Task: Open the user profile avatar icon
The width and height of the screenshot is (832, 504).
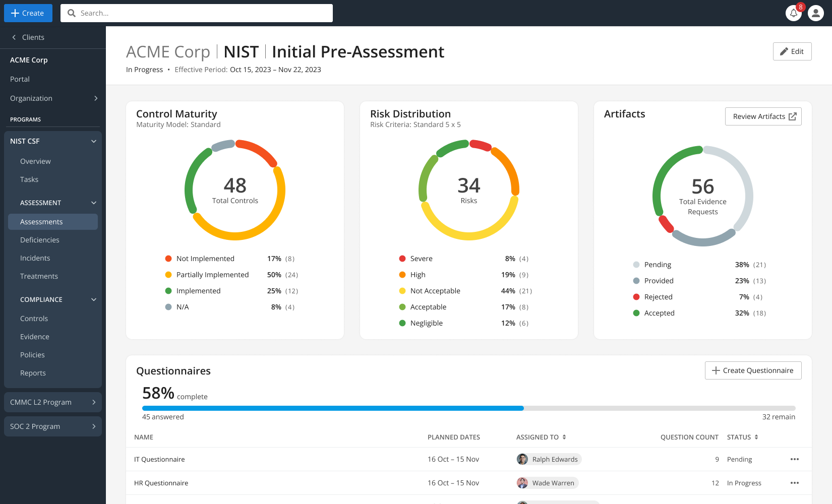Action: 816,13
